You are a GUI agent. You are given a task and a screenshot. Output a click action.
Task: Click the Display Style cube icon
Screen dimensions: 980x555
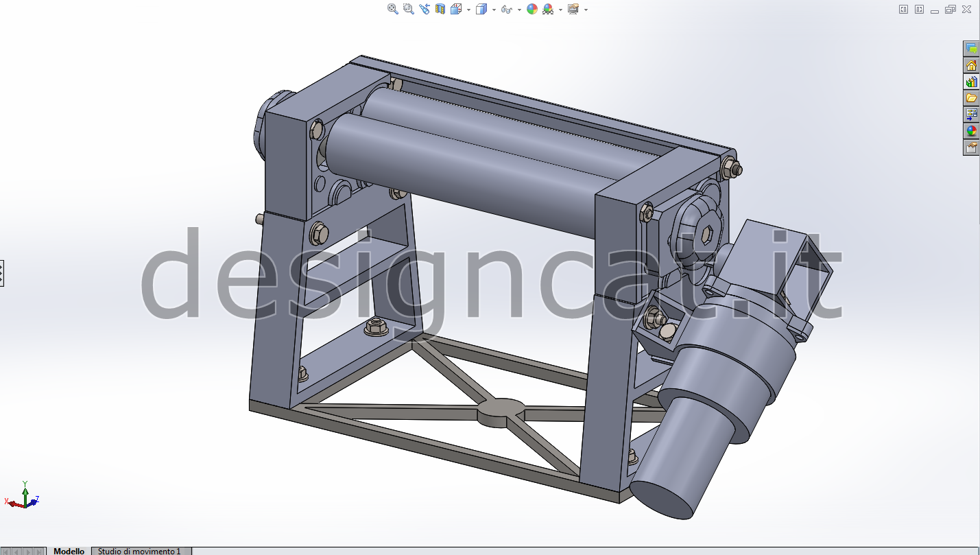coord(481,9)
